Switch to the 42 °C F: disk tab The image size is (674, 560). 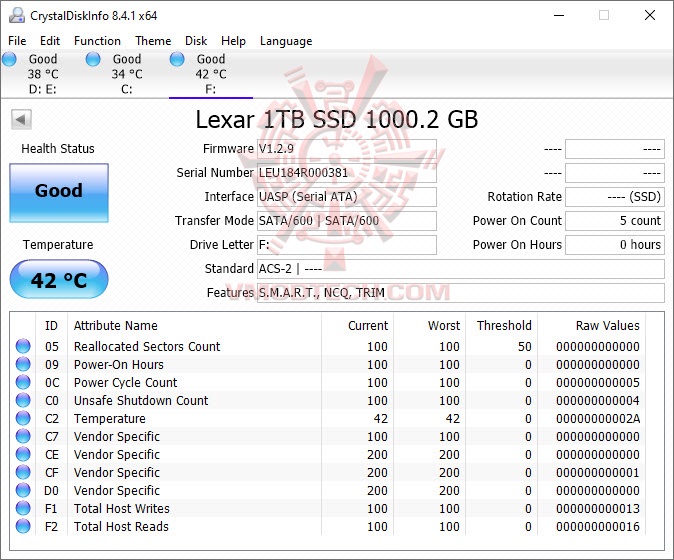click(x=211, y=74)
